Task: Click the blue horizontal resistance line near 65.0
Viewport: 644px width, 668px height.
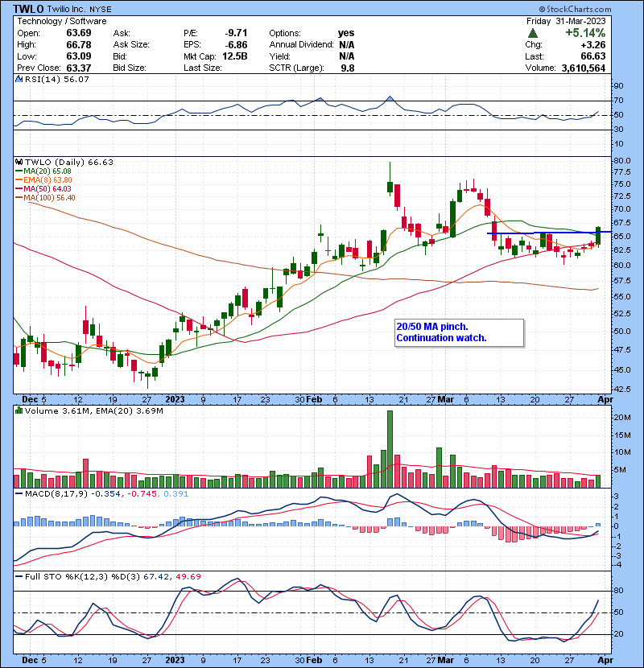Action: pyautogui.click(x=549, y=233)
